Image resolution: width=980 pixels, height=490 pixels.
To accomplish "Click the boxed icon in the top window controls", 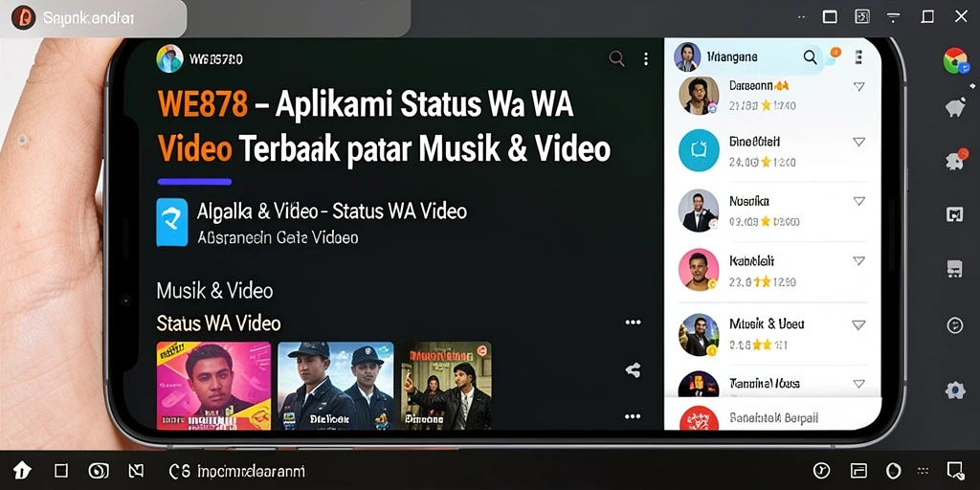I will 862,17.
